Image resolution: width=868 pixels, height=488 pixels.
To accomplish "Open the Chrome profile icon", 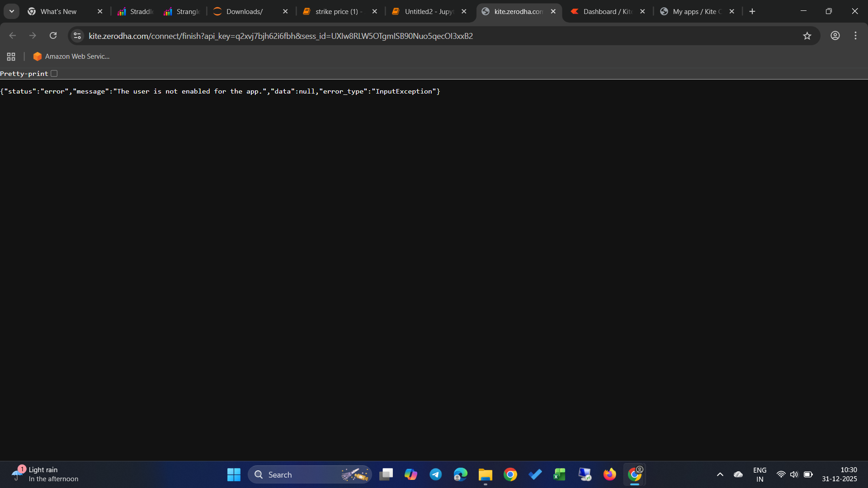I will pyautogui.click(x=835, y=36).
